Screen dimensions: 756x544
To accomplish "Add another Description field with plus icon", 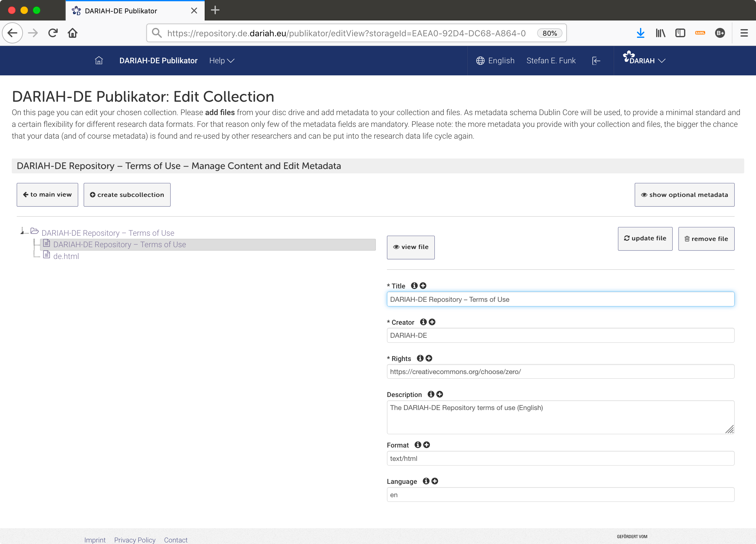I will pos(440,394).
